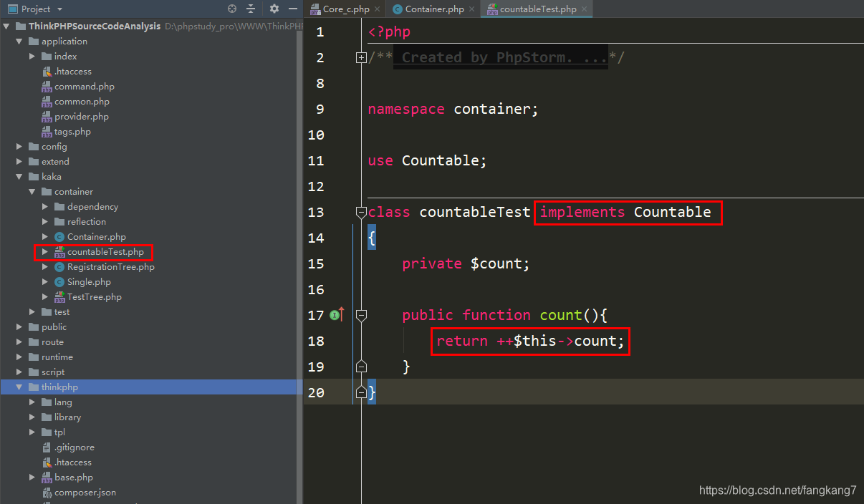This screenshot has height=504, width=864.
Task: Hide the Project panel with minimize icon
Action: click(292, 9)
